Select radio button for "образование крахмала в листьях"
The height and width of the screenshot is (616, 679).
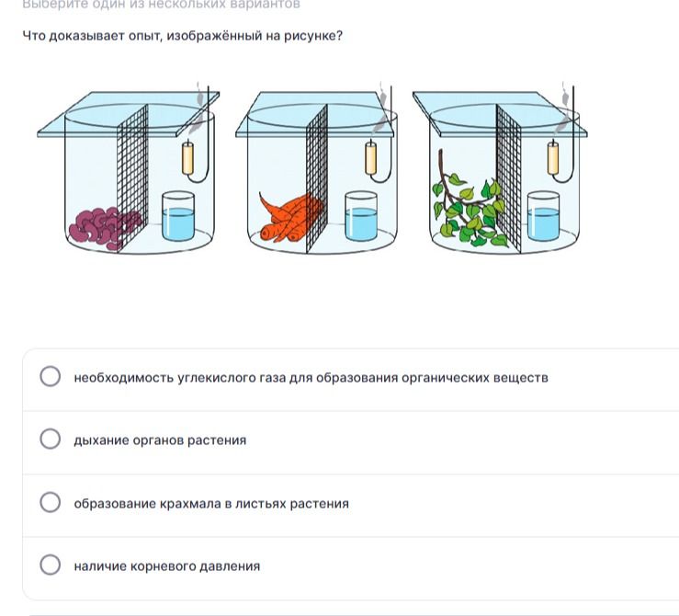click(x=51, y=502)
